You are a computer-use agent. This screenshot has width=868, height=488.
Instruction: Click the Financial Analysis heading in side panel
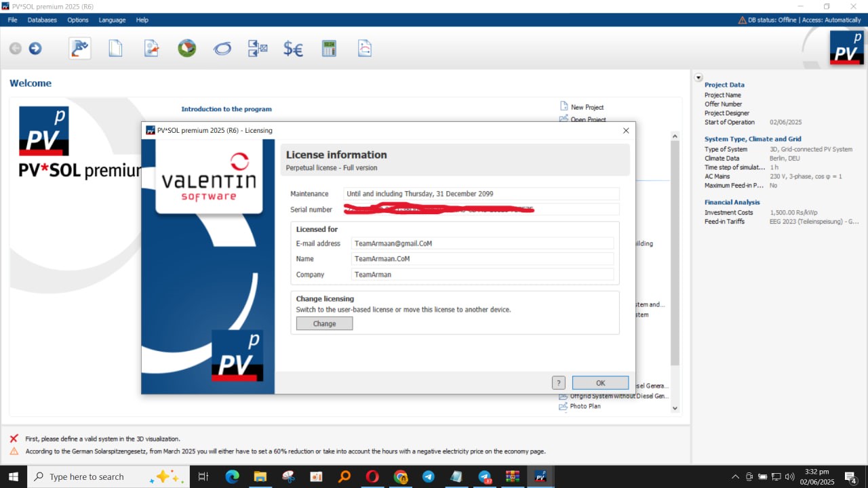(732, 202)
